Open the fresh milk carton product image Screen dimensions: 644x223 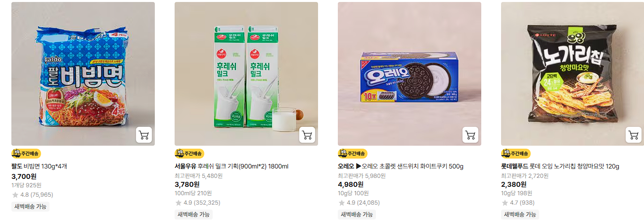click(x=246, y=74)
